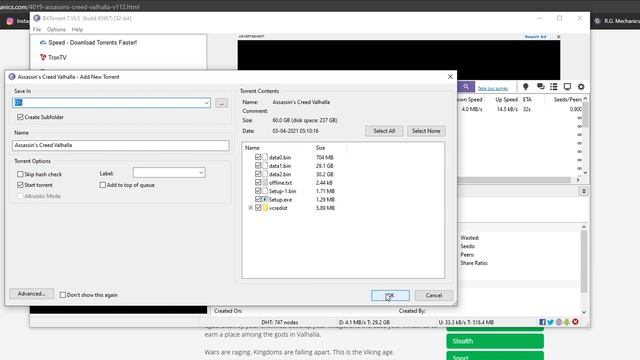
Task: Click the Report Ad link above advertisement
Action: (x=535, y=36)
